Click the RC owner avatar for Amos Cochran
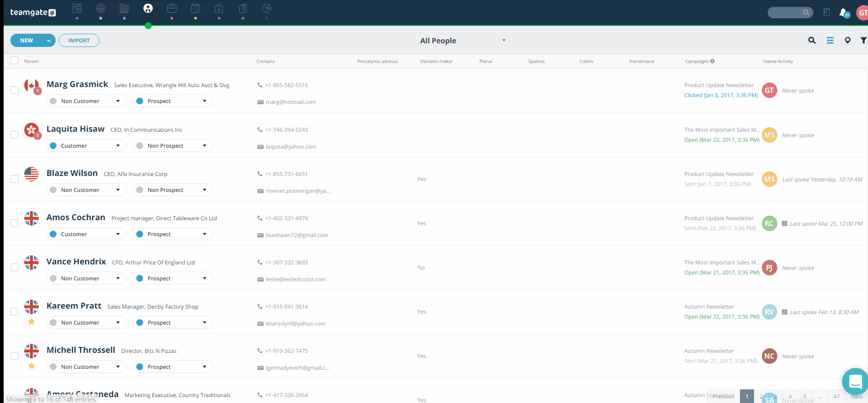 [770, 223]
